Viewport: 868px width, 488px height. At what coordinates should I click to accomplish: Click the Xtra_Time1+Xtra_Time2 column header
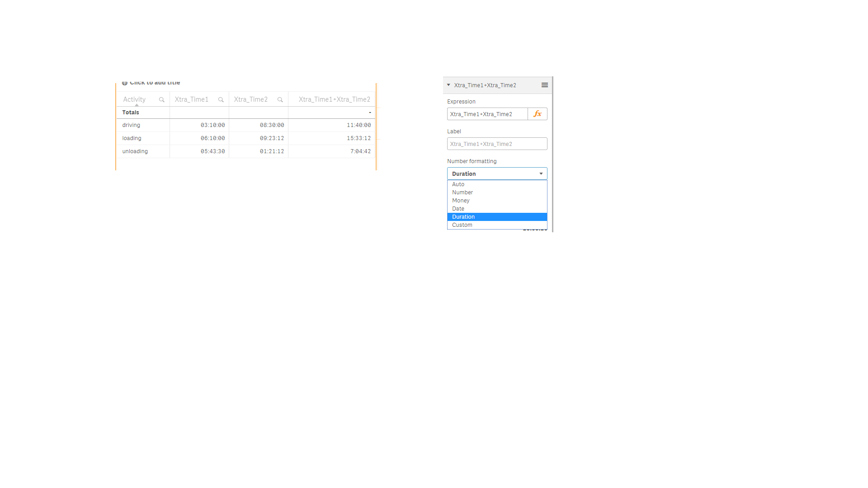(x=334, y=99)
